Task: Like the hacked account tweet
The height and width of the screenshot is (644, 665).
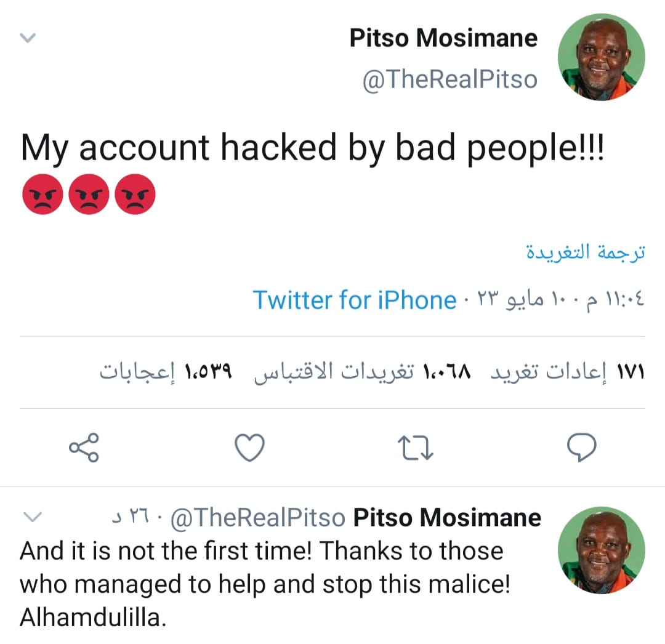Action: coord(250,448)
